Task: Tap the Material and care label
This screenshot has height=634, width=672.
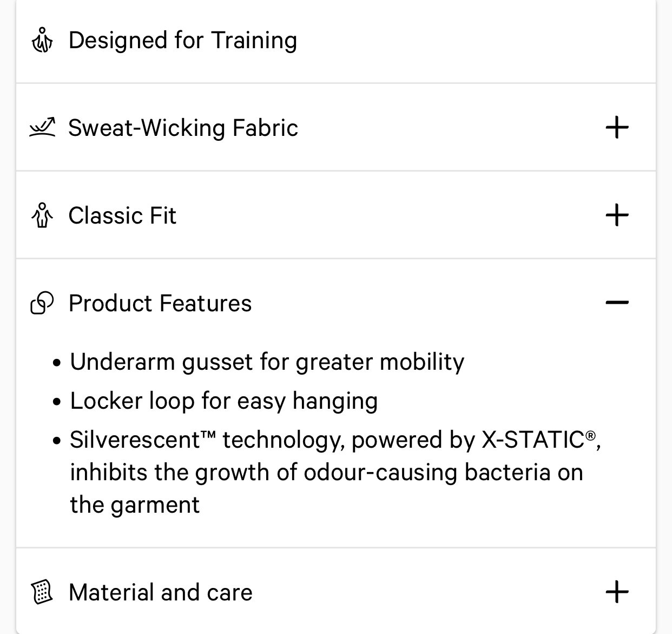Action: pyautogui.click(x=161, y=592)
